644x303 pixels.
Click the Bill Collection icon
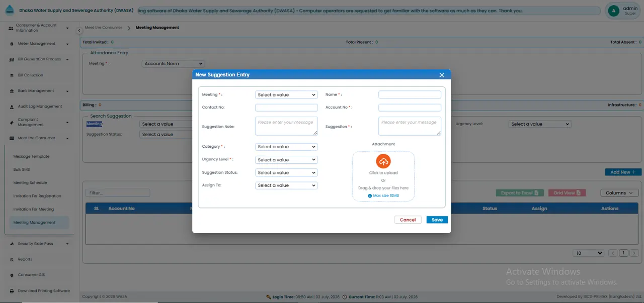[x=12, y=75]
